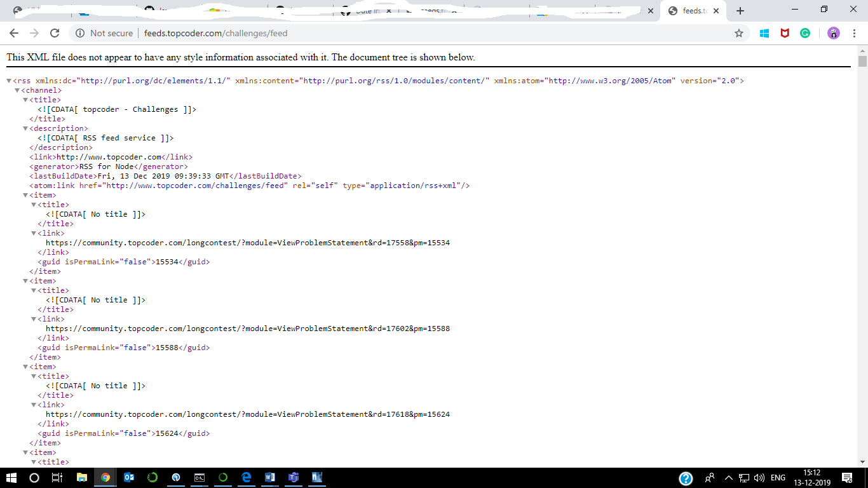Image resolution: width=868 pixels, height=488 pixels.
Task: Click the guid value 15588
Action: (168, 348)
